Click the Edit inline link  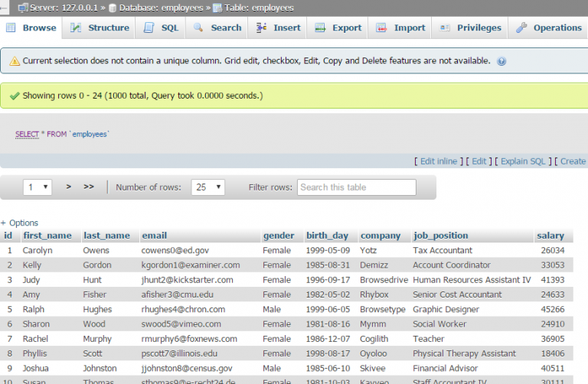pos(439,161)
